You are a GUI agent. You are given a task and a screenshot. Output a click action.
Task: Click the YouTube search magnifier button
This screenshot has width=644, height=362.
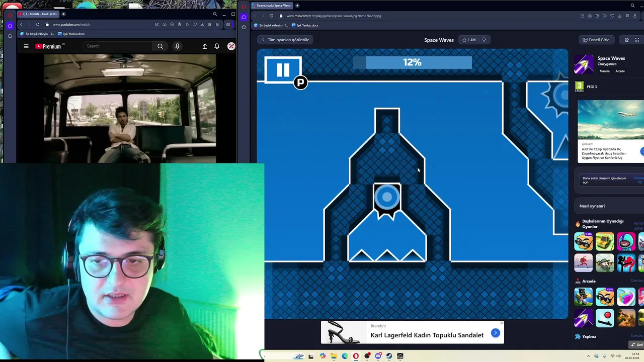[x=160, y=46]
